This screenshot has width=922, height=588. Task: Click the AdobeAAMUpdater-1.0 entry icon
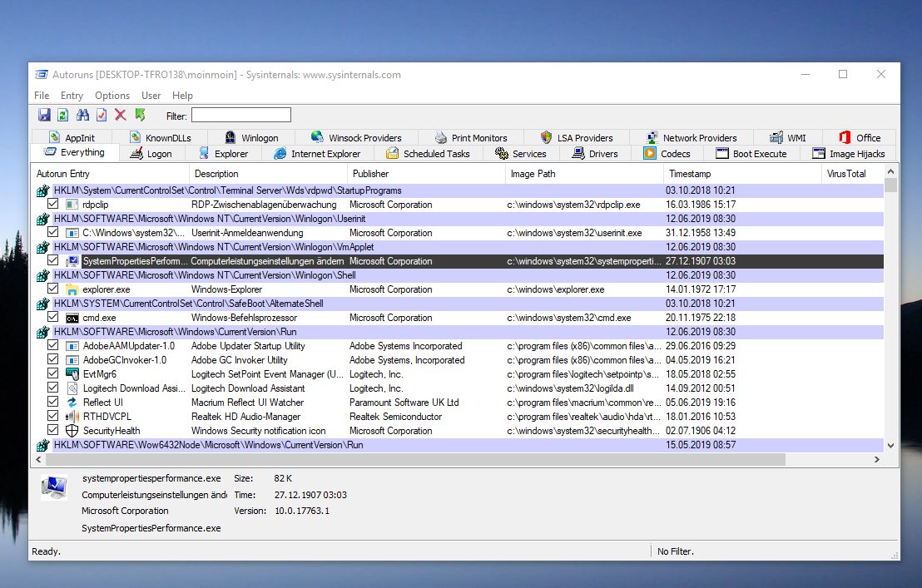click(x=72, y=346)
